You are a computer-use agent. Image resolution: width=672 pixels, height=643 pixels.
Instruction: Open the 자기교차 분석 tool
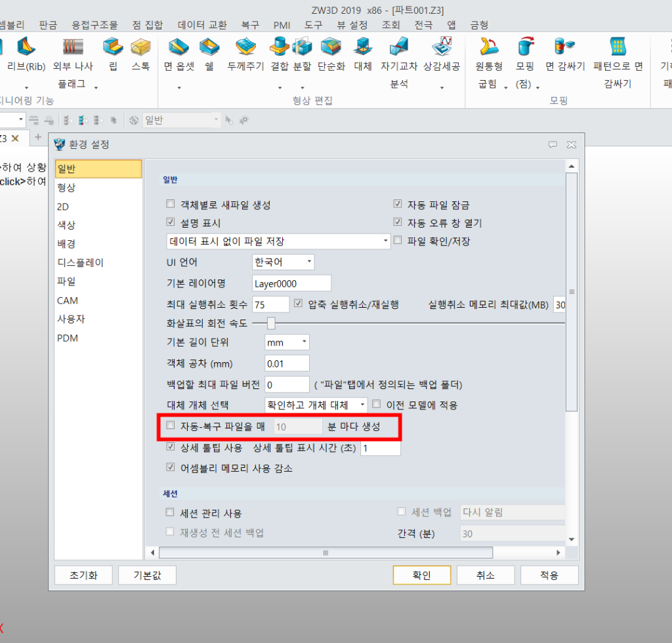(399, 47)
